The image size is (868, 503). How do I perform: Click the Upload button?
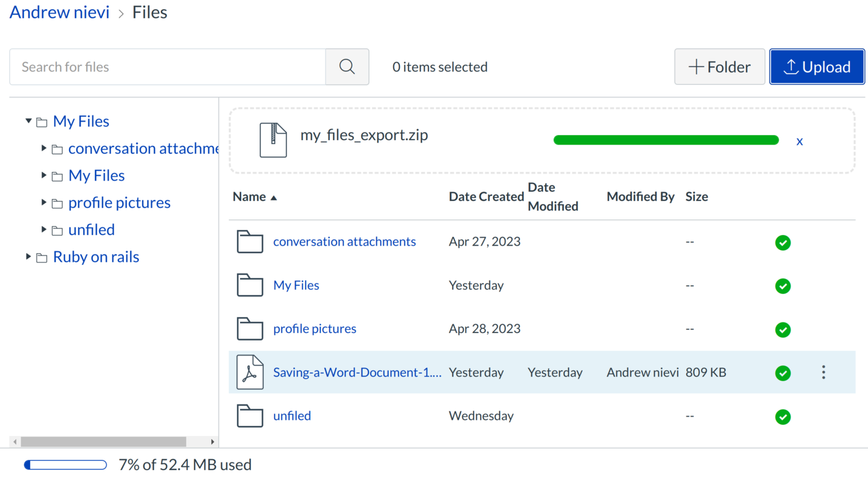pyautogui.click(x=817, y=67)
